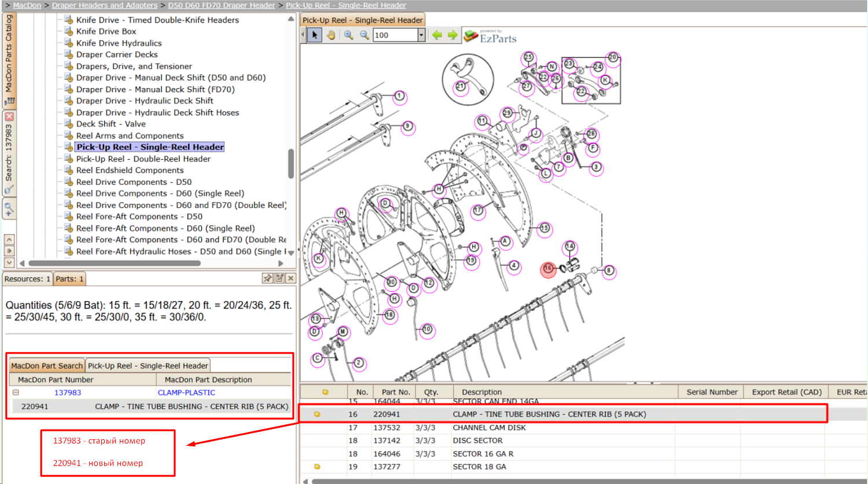Open new search with magnifier plus icon
868x484 pixels.
[9, 208]
